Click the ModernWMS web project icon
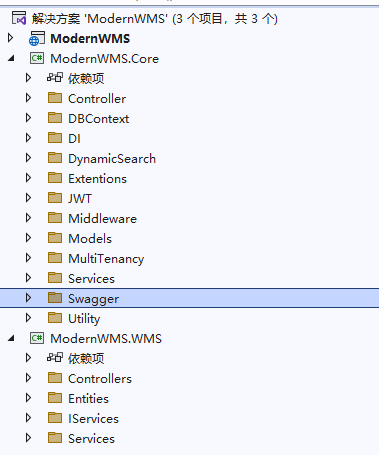This screenshot has width=379, height=455. click(37, 39)
